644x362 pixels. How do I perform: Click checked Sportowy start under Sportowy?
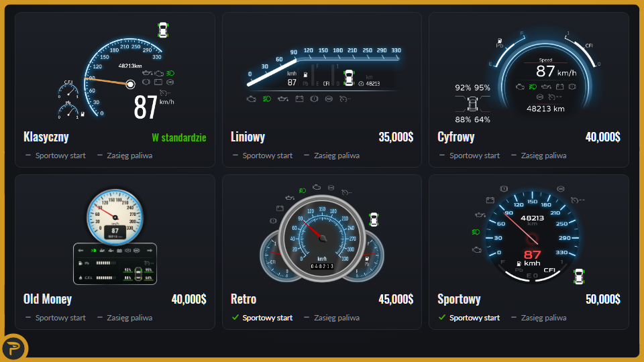(x=474, y=318)
